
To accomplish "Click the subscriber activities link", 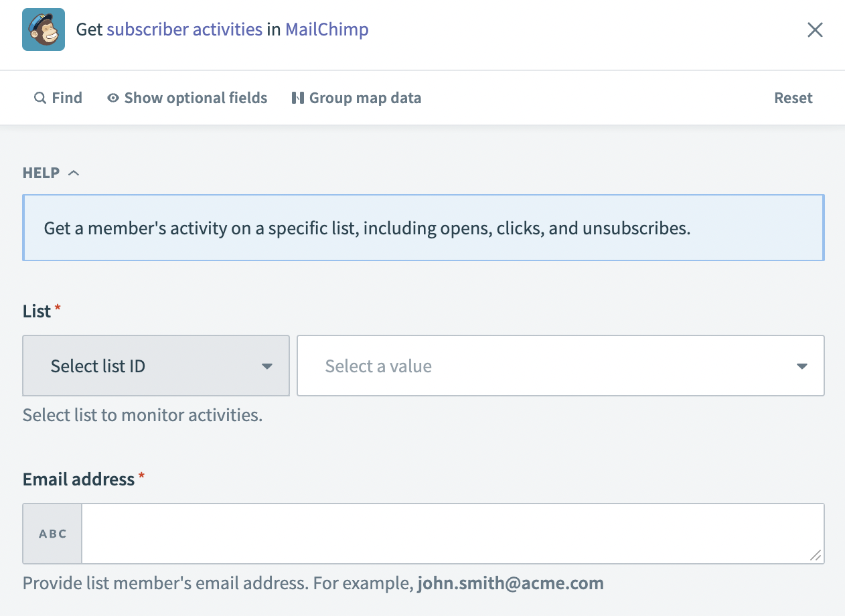I will [185, 29].
